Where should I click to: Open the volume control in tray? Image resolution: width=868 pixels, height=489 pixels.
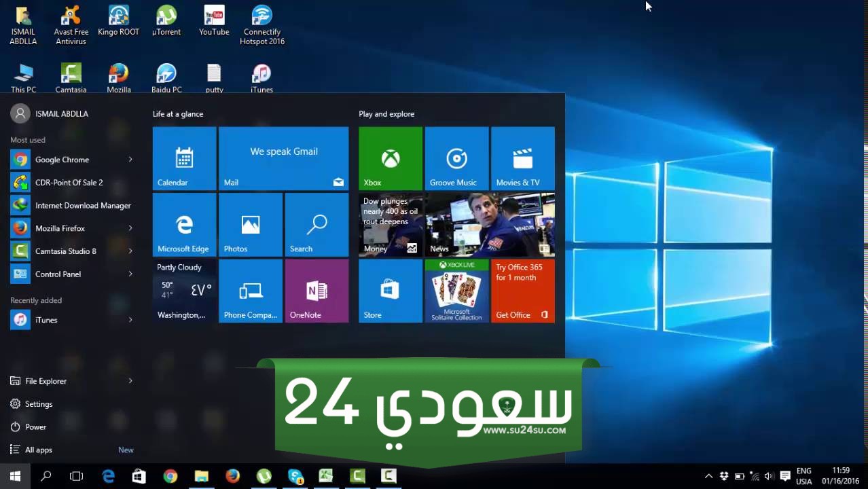coord(769,476)
